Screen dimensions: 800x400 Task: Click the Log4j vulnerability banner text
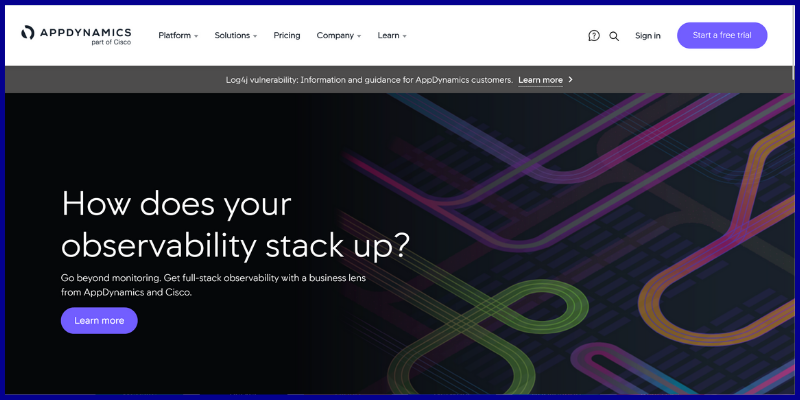[x=369, y=80]
